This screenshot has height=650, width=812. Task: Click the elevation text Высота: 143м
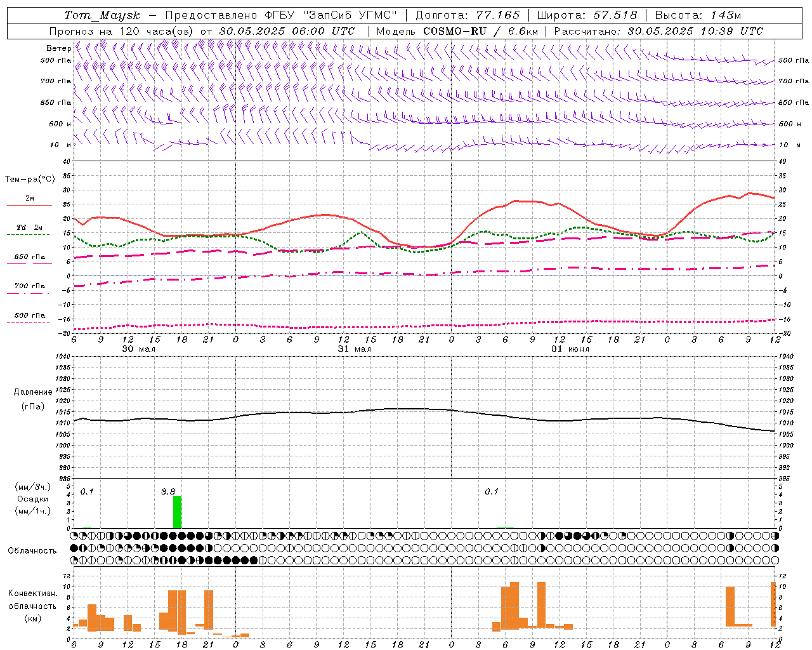click(x=698, y=15)
